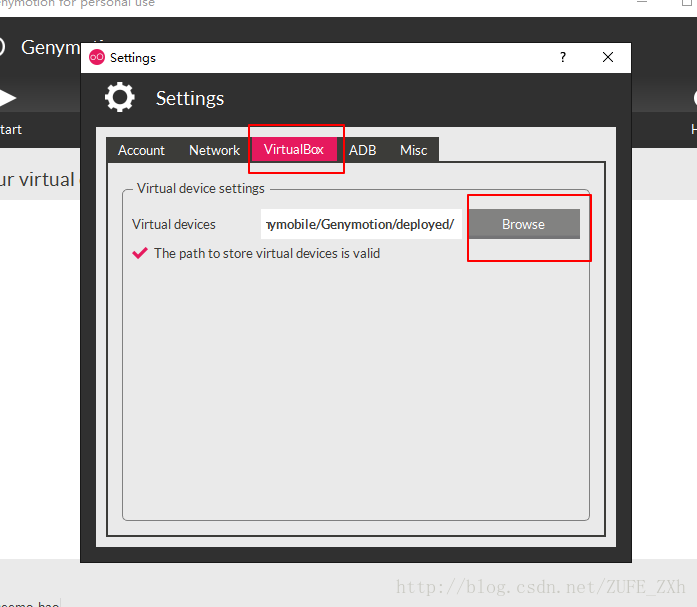Click the 'Virtual device settings' group title
This screenshot has height=607, width=697.
point(200,188)
